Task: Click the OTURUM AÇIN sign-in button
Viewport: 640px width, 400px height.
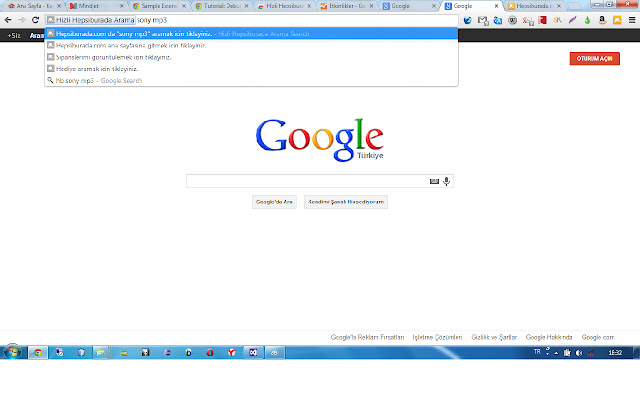Action: 595,58
